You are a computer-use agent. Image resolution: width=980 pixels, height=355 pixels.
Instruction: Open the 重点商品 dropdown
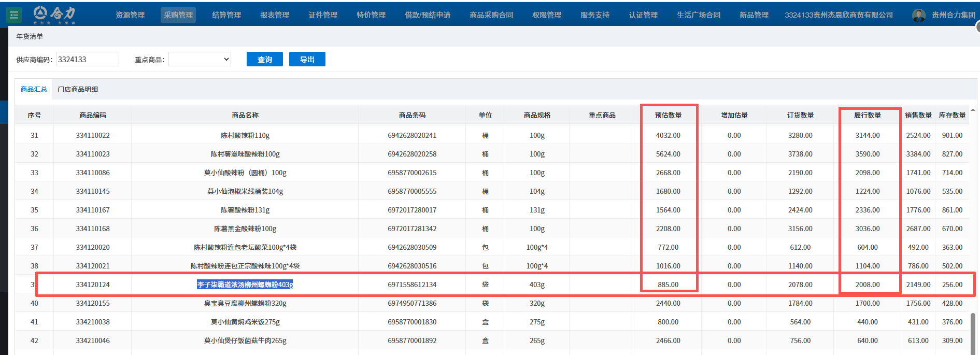[200, 60]
